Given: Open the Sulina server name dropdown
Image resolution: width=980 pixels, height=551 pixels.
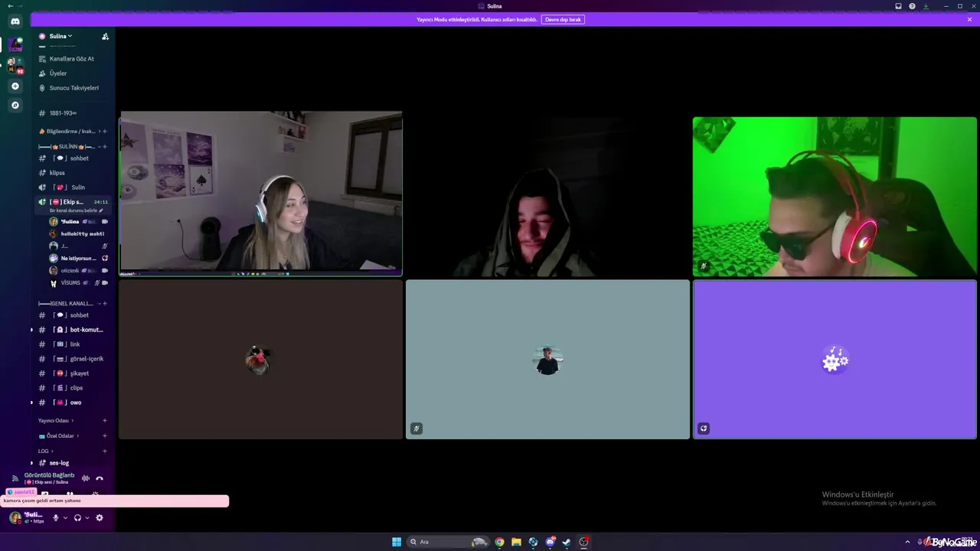Looking at the screenshot, I should coord(60,36).
